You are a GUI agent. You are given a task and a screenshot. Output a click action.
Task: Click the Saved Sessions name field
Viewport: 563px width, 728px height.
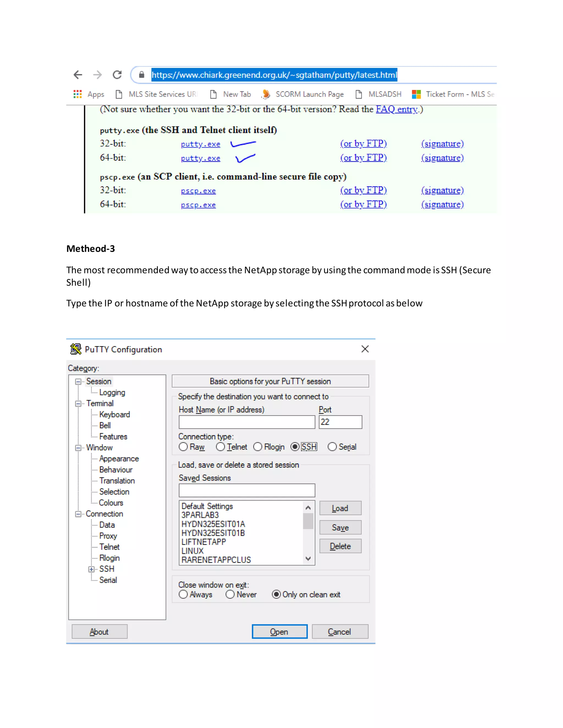tap(247, 490)
